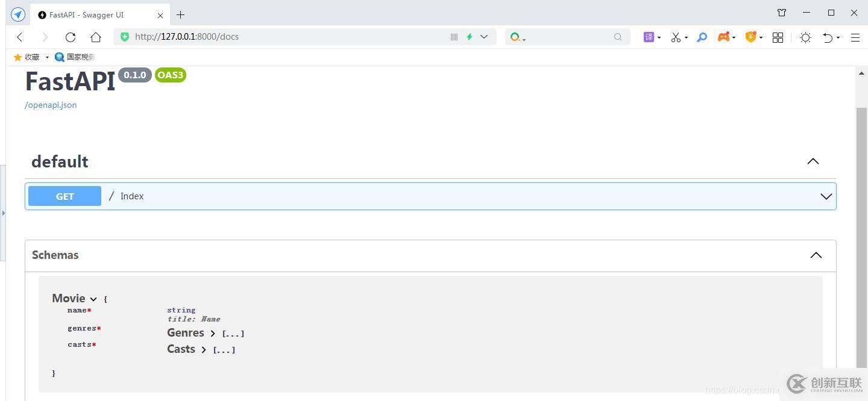Click the FastAPI title heading
Viewport: 868px width, 401px height.
[70, 81]
